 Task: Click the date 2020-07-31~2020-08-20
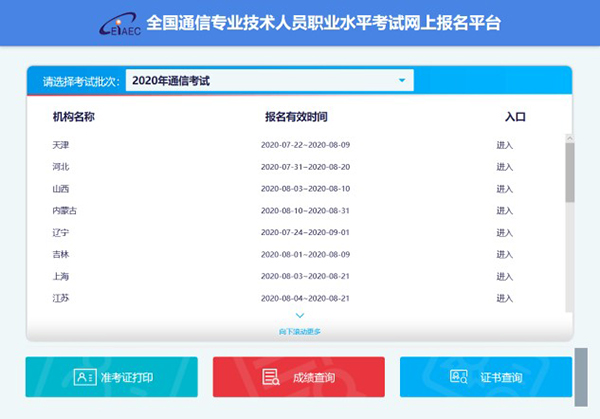(x=305, y=167)
